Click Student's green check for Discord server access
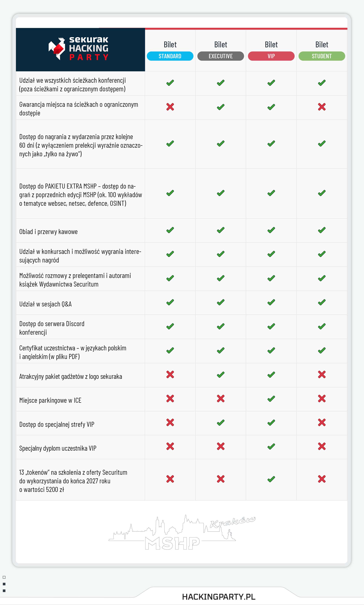The width and height of the screenshot is (364, 605). 322,326
